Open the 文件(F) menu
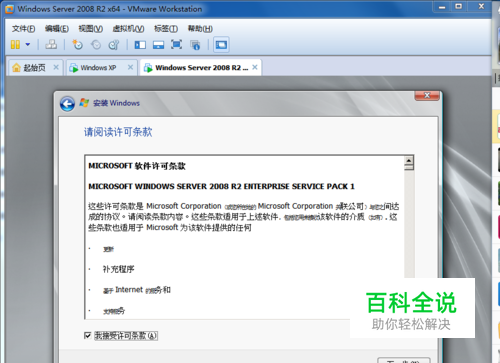Image resolution: width=500 pixels, height=363 pixels. click(x=23, y=29)
